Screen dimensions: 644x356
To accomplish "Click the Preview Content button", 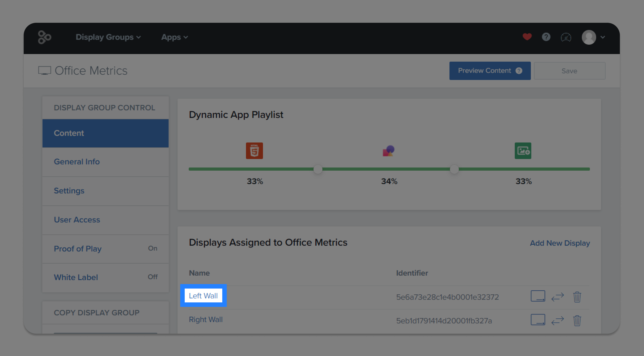I will (490, 71).
